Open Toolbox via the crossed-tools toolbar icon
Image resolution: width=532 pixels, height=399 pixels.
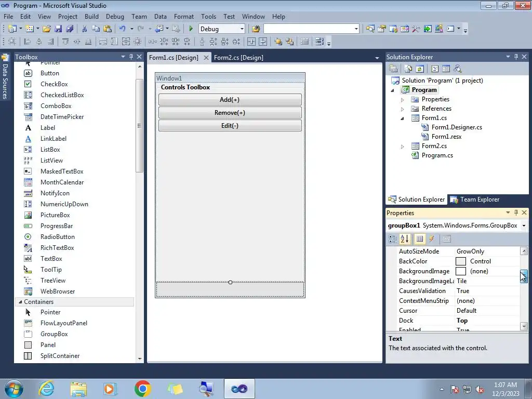(x=416, y=29)
